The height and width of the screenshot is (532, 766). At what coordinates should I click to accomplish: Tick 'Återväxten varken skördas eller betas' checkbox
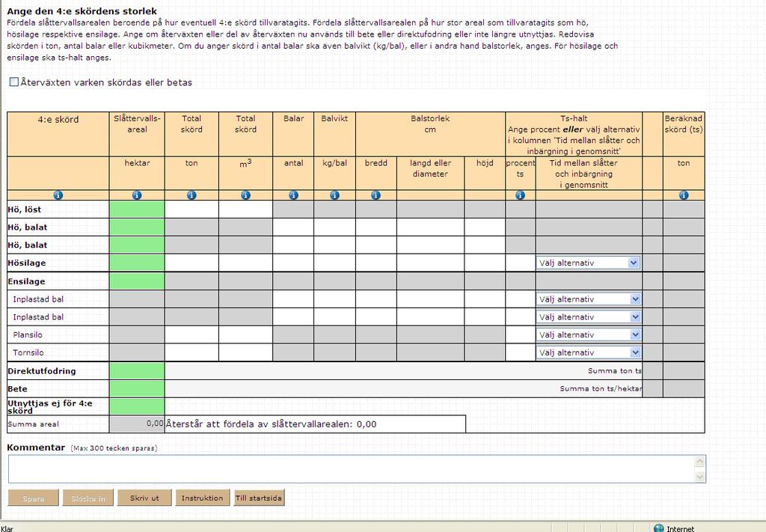(14, 82)
